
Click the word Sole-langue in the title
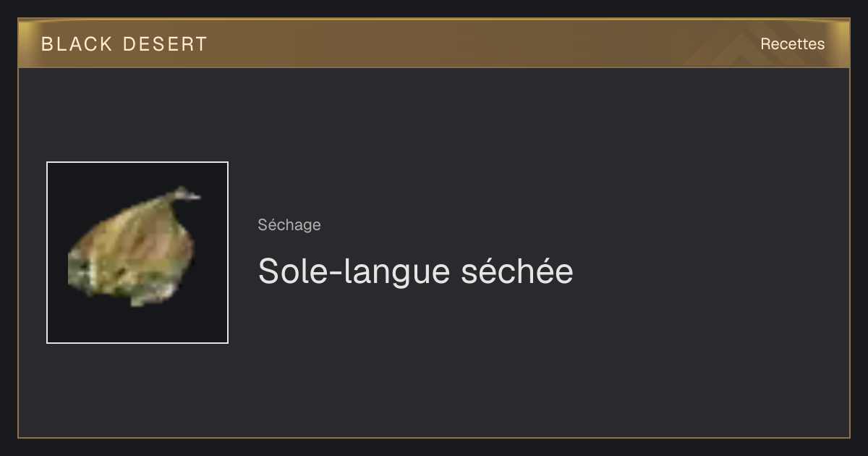click(x=354, y=272)
